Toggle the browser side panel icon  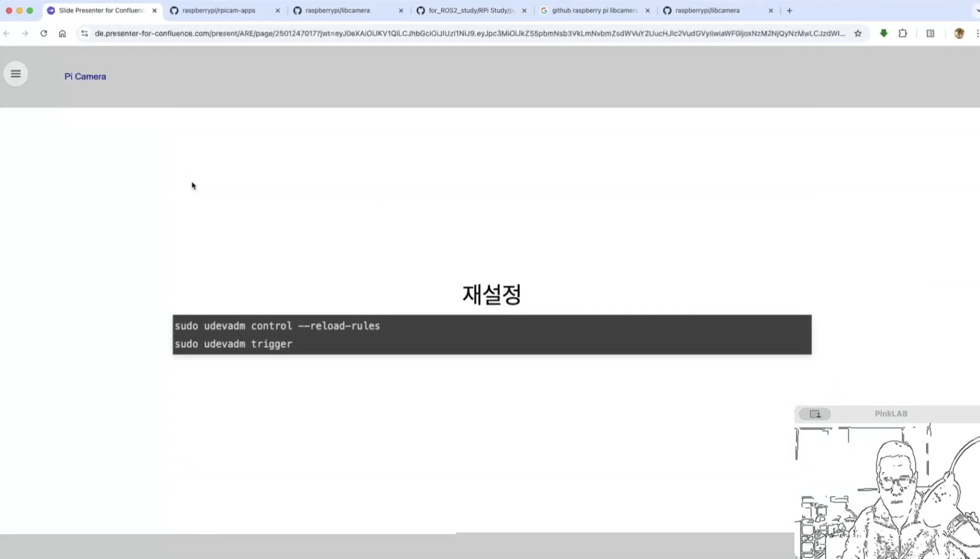[930, 33]
